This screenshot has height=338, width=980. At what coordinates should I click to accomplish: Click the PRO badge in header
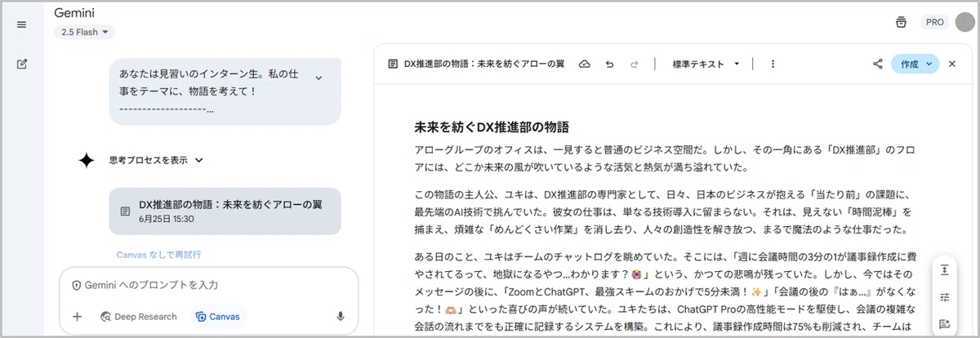click(x=934, y=23)
